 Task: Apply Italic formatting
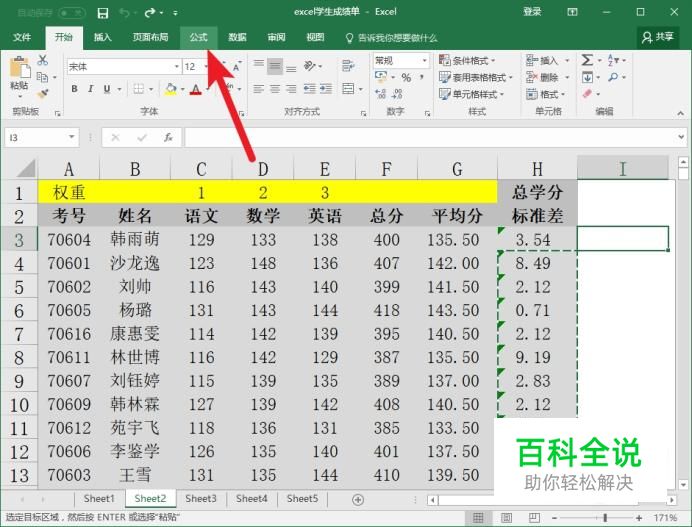pyautogui.click(x=90, y=89)
